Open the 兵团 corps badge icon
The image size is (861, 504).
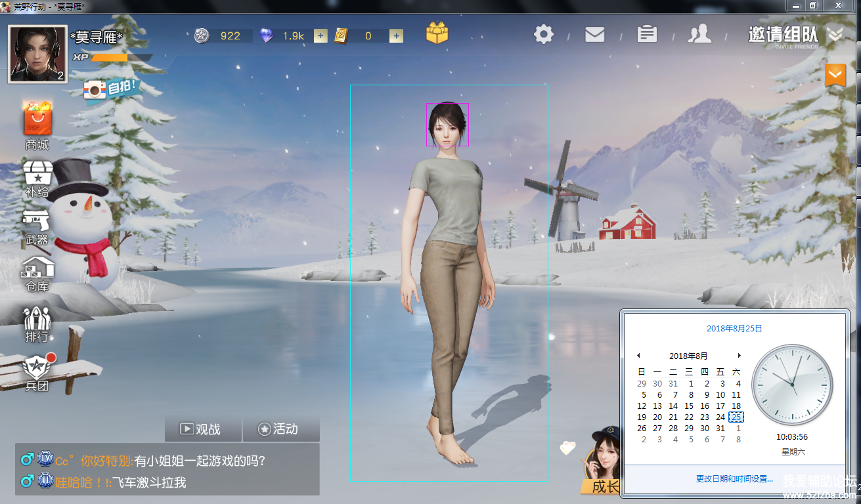37,366
